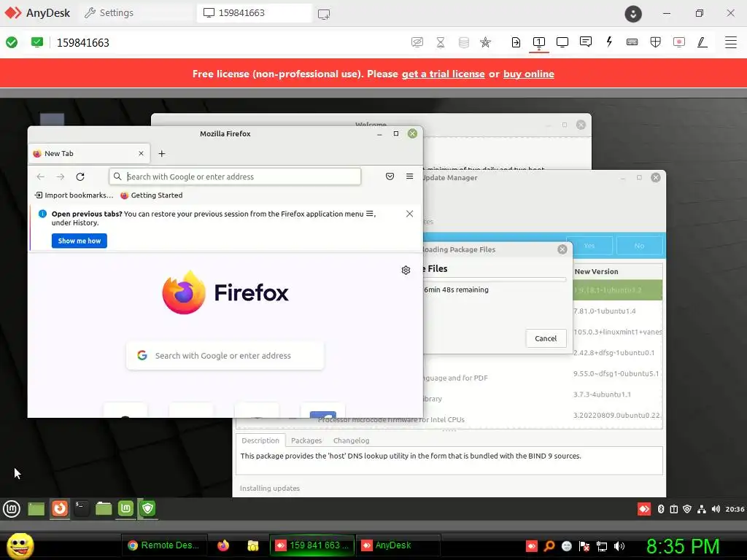
Task: Open the terminal from the Mint panel
Action: pyautogui.click(x=82, y=509)
